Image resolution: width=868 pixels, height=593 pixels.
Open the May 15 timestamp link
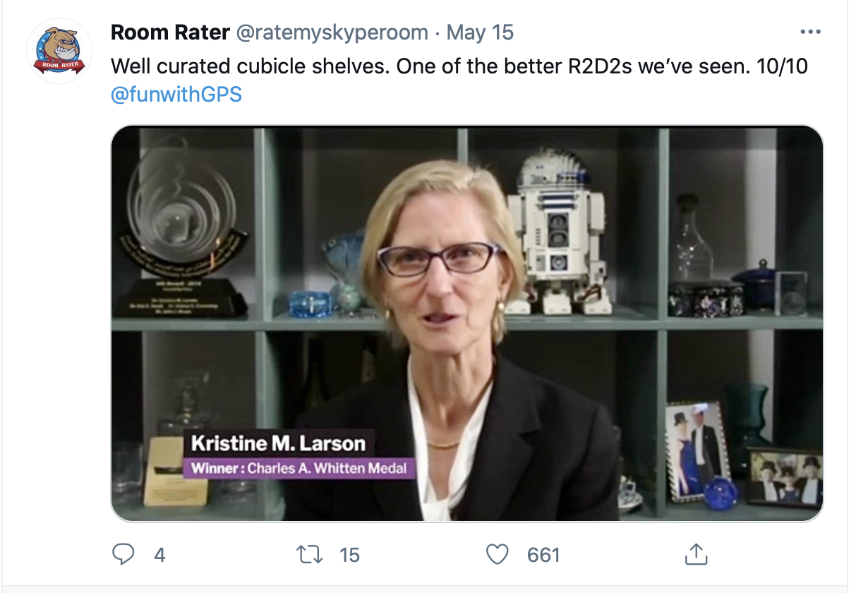[480, 32]
